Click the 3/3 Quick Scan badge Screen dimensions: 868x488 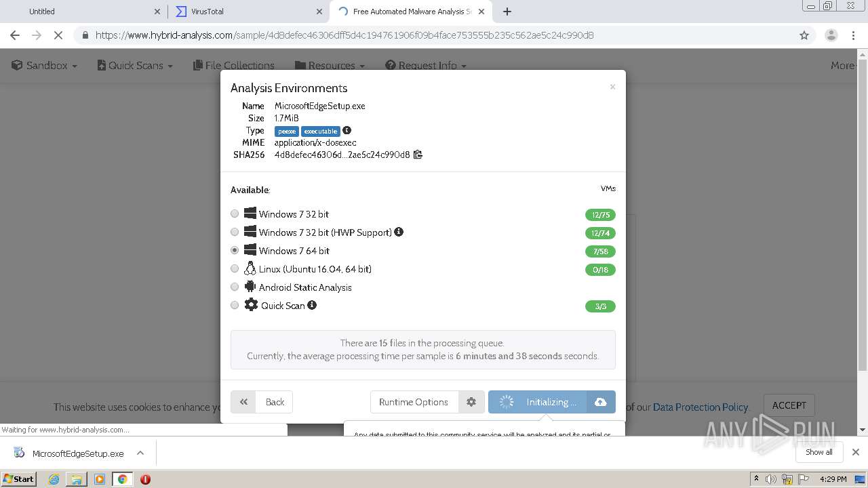pyautogui.click(x=600, y=306)
